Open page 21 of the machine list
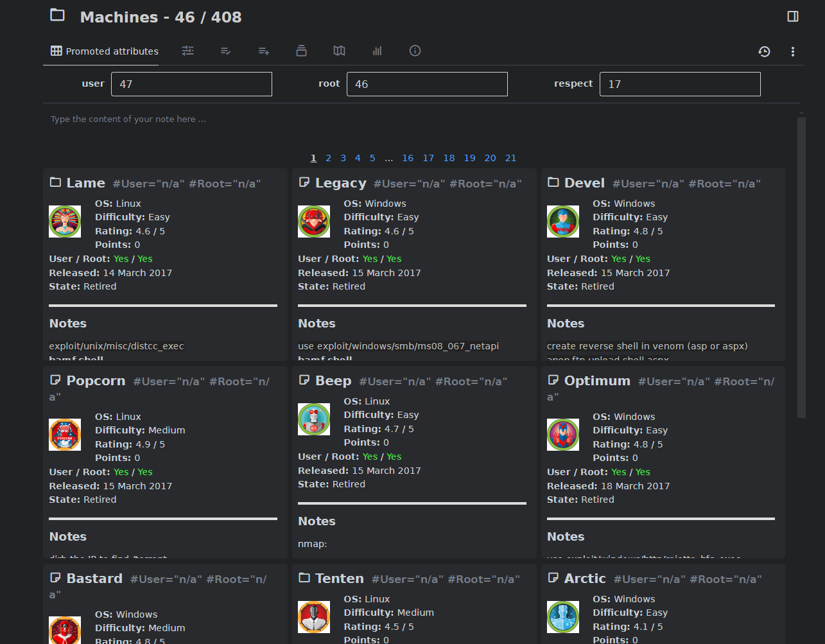 click(x=510, y=158)
